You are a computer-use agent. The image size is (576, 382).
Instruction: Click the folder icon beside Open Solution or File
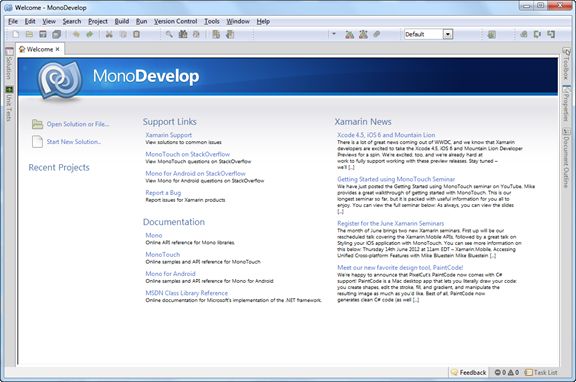click(37, 124)
